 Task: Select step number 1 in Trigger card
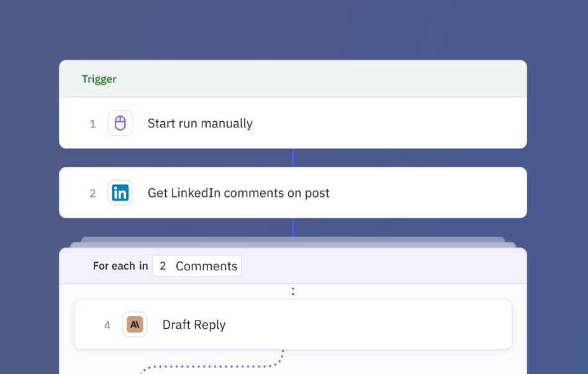click(x=93, y=124)
